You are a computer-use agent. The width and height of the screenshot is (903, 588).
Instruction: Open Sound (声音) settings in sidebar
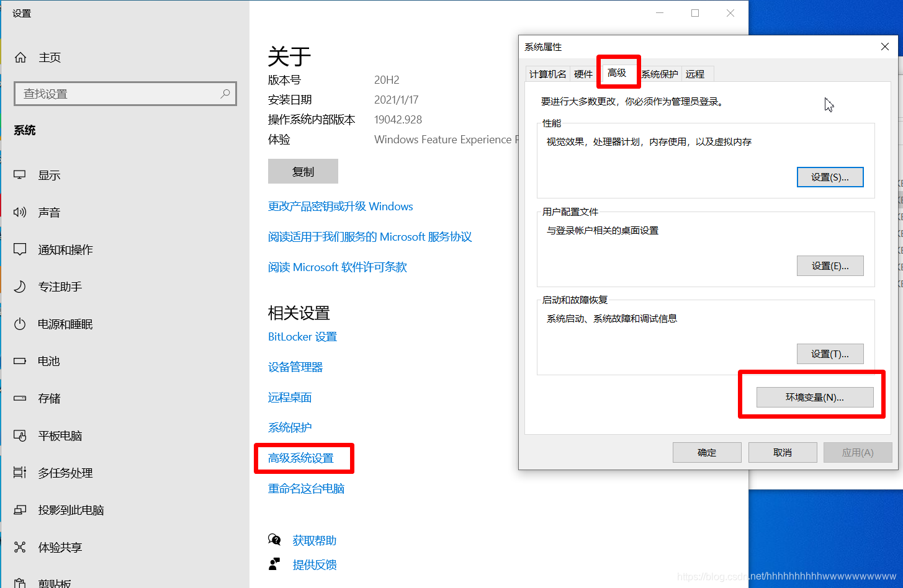[49, 212]
